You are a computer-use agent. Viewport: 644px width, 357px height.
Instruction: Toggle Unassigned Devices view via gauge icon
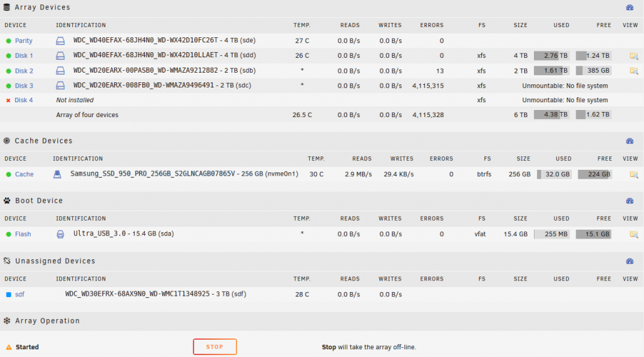[x=630, y=261]
